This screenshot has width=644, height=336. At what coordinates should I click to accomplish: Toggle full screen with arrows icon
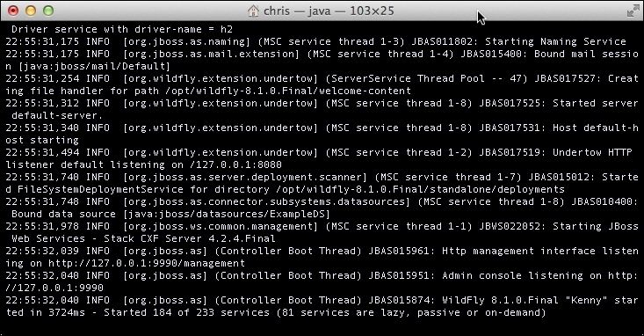(x=633, y=11)
